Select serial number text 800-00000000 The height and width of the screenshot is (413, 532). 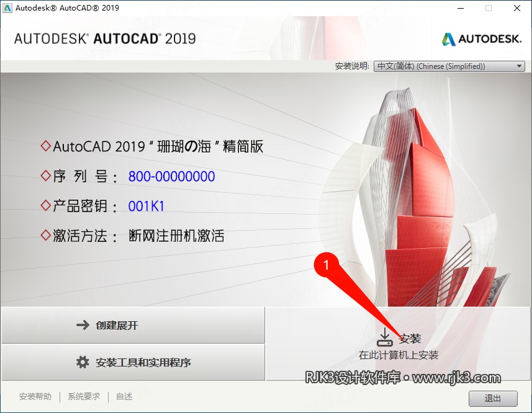(171, 177)
